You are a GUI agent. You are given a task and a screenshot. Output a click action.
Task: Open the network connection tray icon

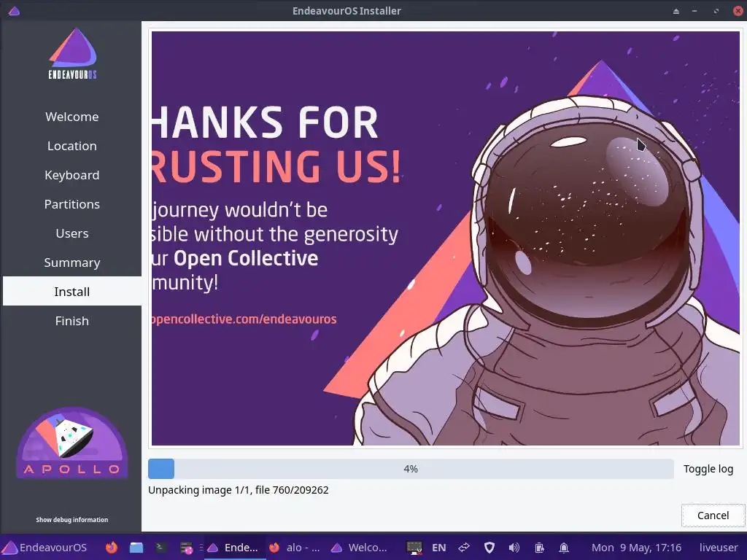[464, 548]
